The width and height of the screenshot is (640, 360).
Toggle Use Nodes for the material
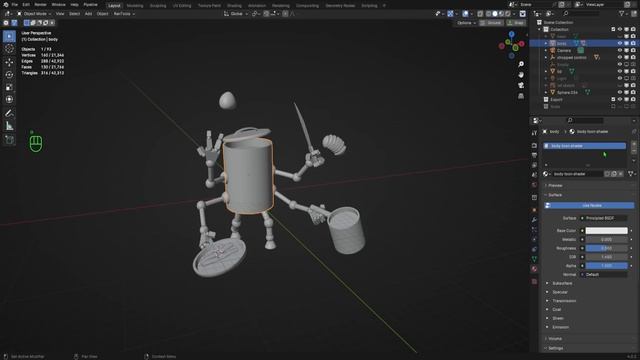[589, 205]
